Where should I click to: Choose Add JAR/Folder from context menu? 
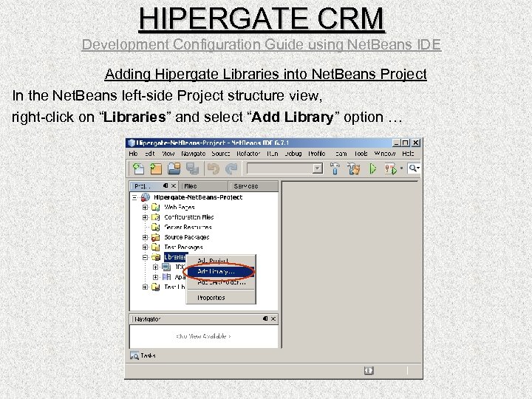pyautogui.click(x=220, y=282)
